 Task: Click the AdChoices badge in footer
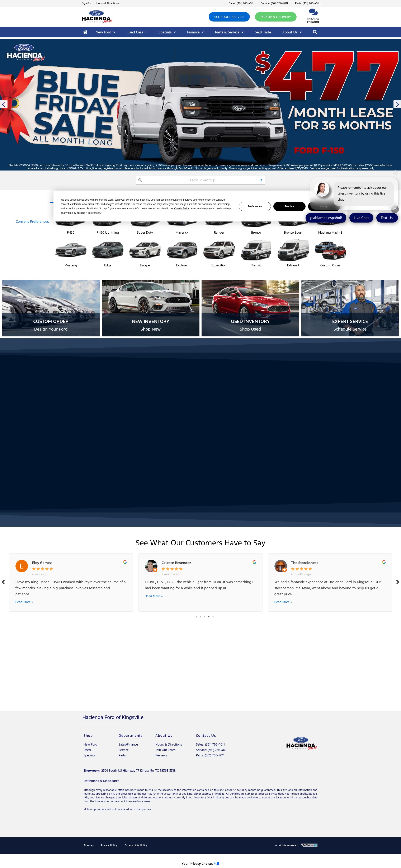[310, 845]
